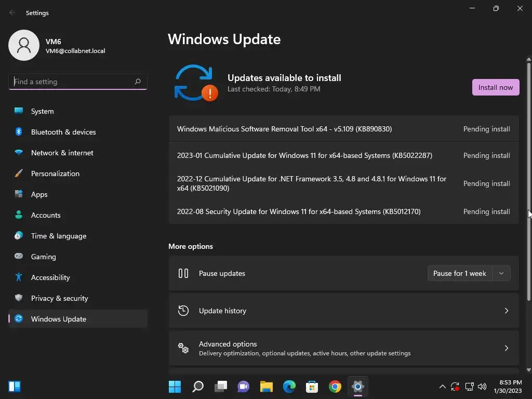Show hidden system tray icons
Image resolution: width=532 pixels, height=399 pixels.
click(x=443, y=387)
